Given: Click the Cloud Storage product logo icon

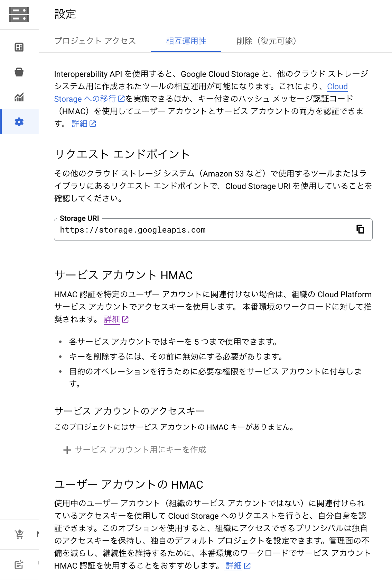Looking at the screenshot, I should pos(19,15).
